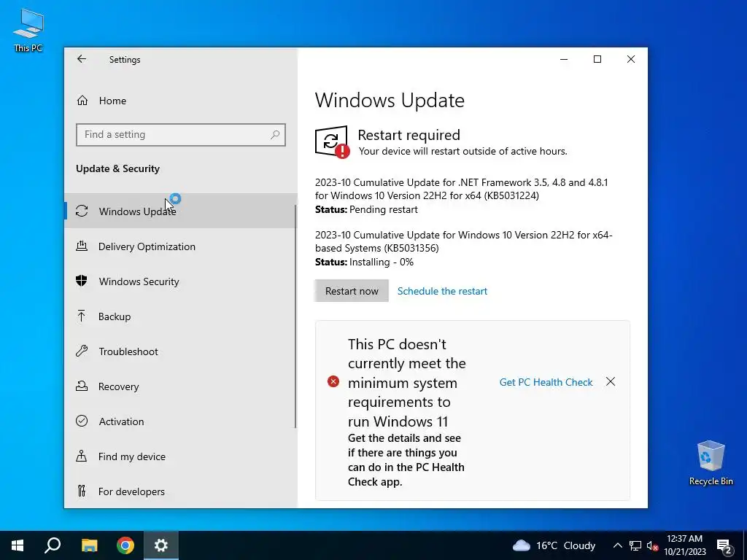
Task: Open the Windows Start menu
Action: click(18, 545)
